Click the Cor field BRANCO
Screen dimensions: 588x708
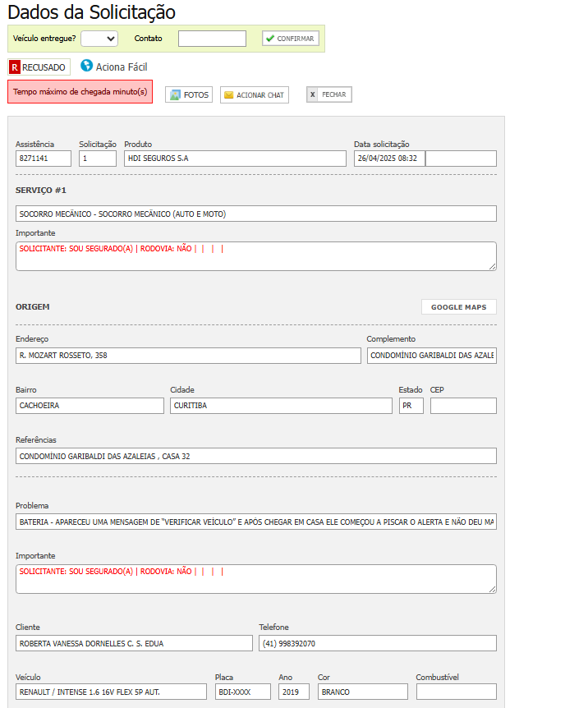click(363, 692)
